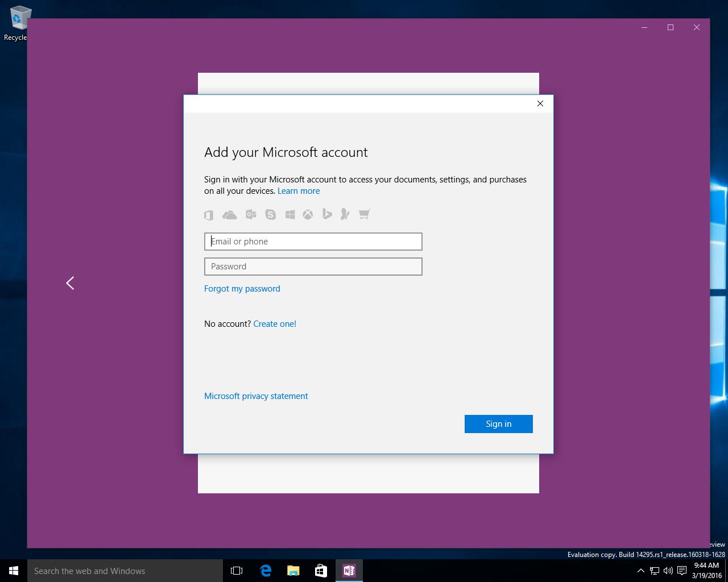Maximize the OneNote window
Screen dimensions: 728x582
(x=671, y=27)
